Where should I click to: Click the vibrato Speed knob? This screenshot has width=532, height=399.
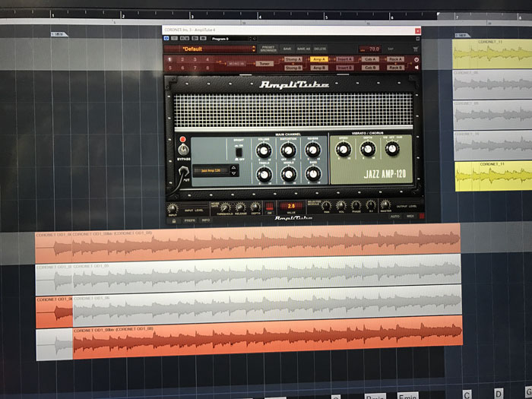pos(343,149)
